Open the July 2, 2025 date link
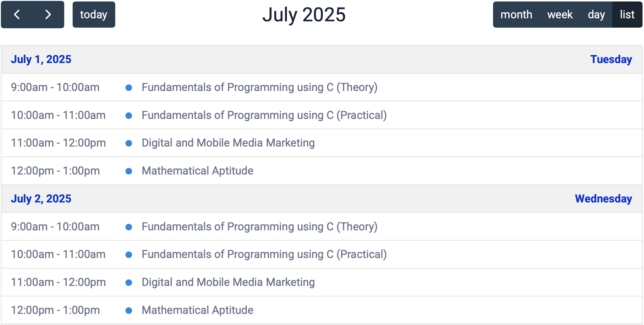644x325 pixels. pos(42,198)
